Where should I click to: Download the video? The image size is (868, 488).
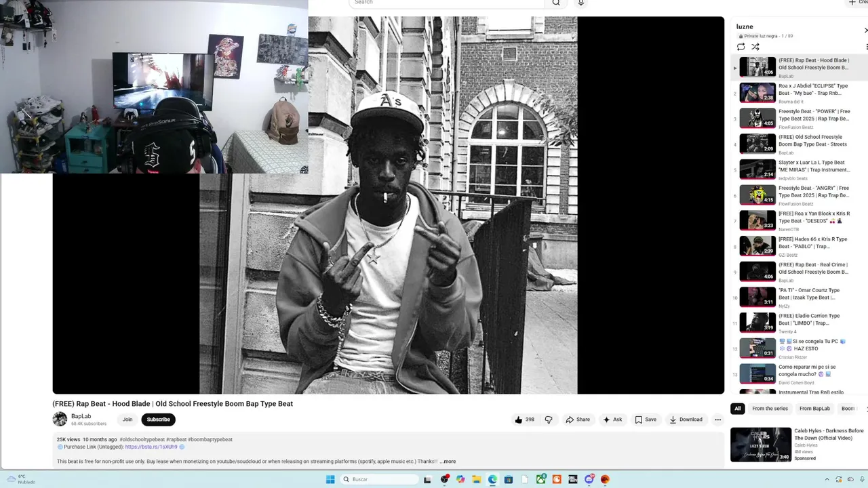pos(686,420)
